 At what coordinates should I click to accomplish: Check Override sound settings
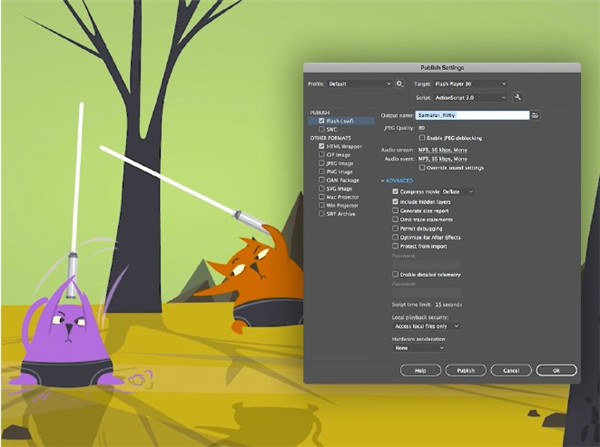click(422, 167)
